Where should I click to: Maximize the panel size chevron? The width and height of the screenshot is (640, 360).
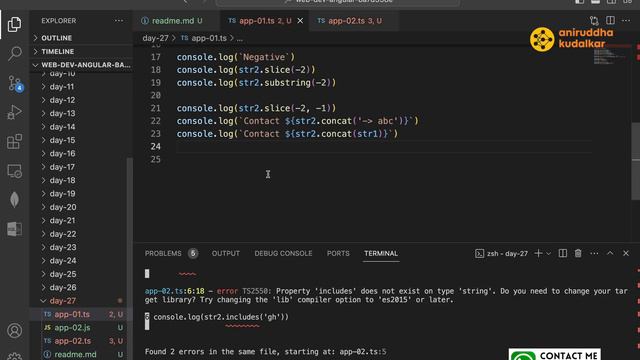(x=610, y=253)
